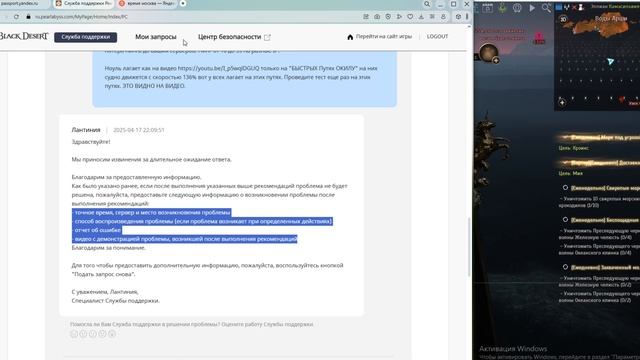Open the browser search magnifier icon
The image size is (640, 360).
[427, 4]
